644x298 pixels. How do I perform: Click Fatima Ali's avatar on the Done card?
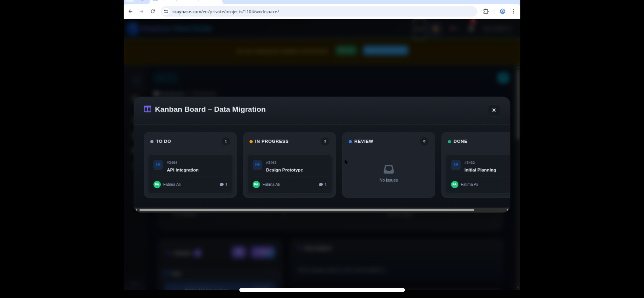(x=455, y=184)
